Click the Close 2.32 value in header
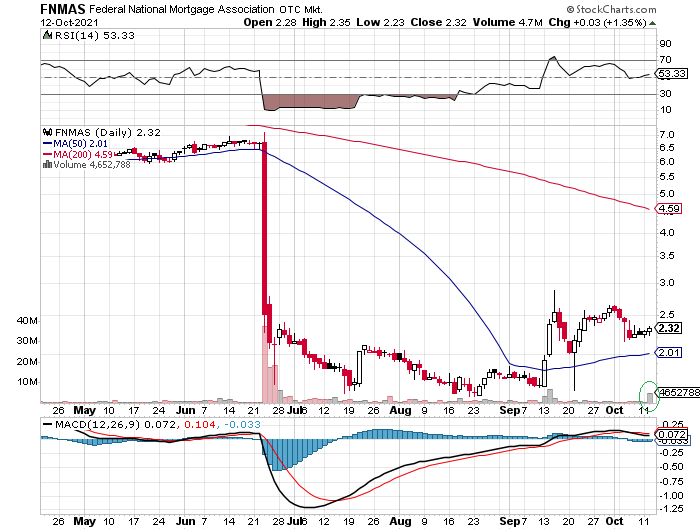The width and height of the screenshot is (700, 530). [438, 22]
